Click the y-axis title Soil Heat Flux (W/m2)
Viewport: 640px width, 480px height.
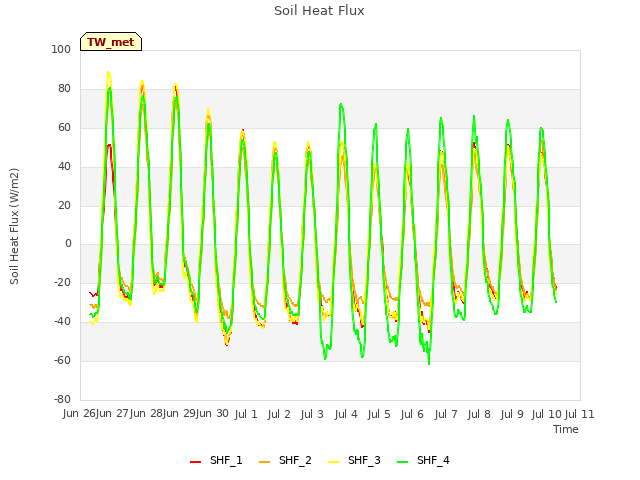14,226
